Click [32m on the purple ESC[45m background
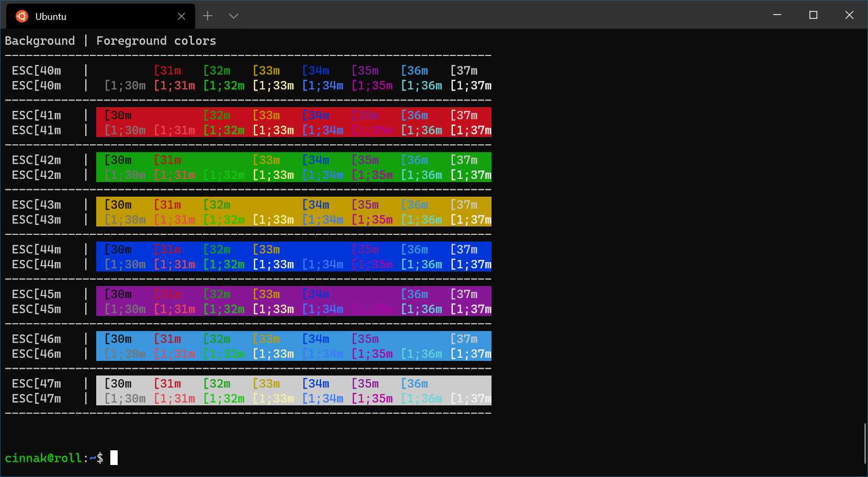 216,294
